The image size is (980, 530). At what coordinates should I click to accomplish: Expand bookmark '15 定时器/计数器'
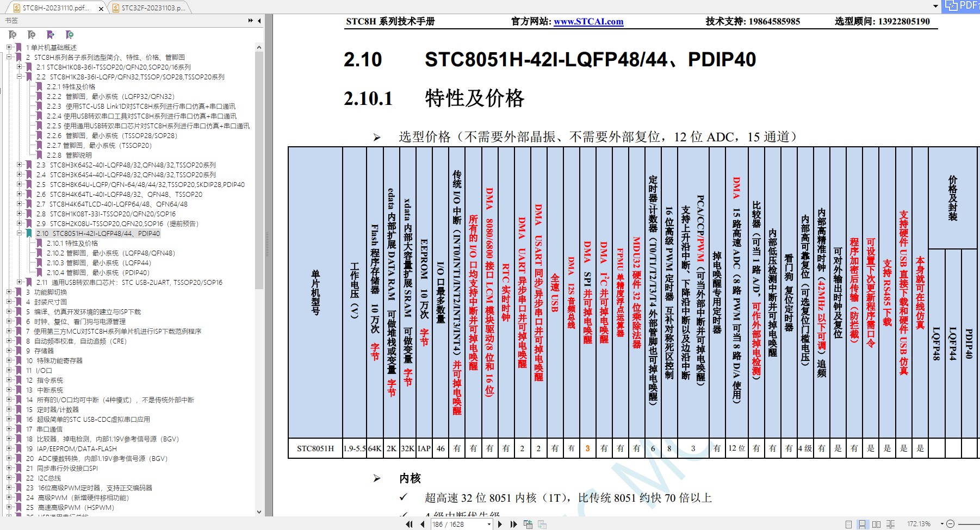[x=9, y=409]
